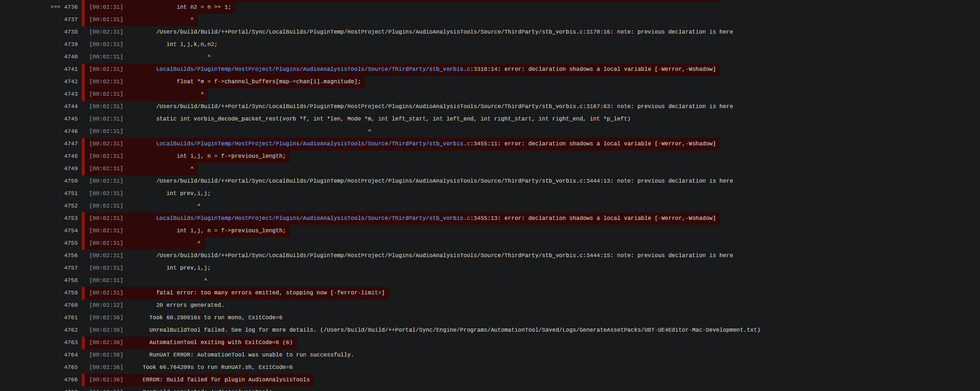Click 'int n2 = n >> 1;' code line
This screenshot has height=391, width=980.
click(204, 7)
